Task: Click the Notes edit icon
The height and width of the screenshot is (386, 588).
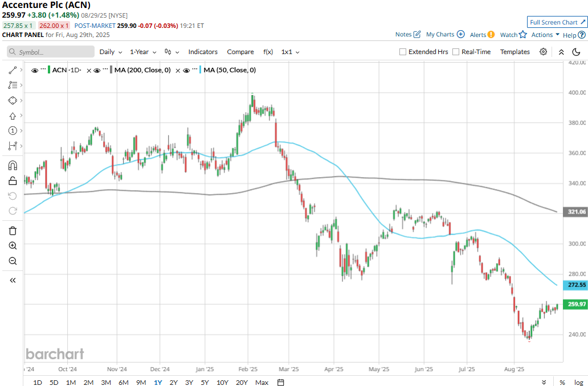Action: [417, 35]
